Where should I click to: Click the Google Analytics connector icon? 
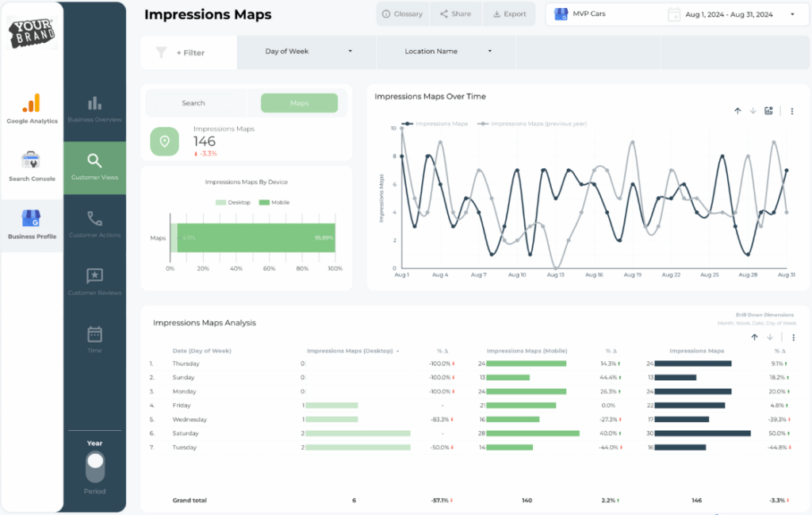pyautogui.click(x=32, y=103)
